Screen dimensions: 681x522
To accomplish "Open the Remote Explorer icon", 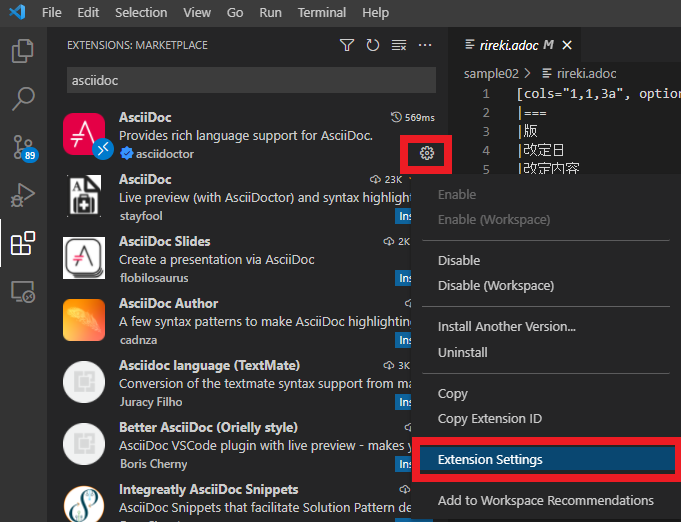I will click(22, 291).
